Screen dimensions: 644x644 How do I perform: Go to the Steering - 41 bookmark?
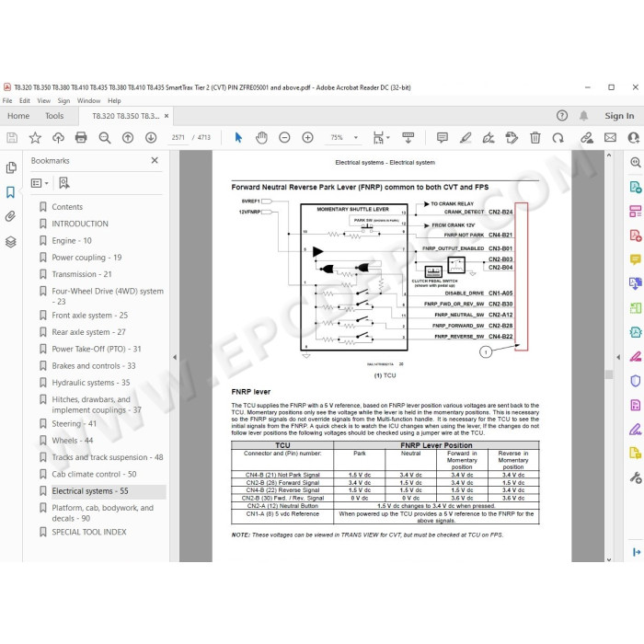tap(74, 424)
